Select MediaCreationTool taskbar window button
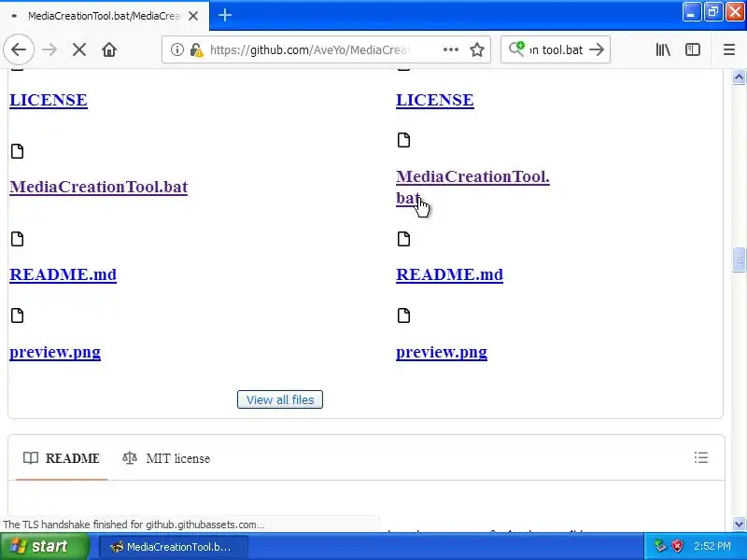The image size is (747, 560). tap(174, 547)
